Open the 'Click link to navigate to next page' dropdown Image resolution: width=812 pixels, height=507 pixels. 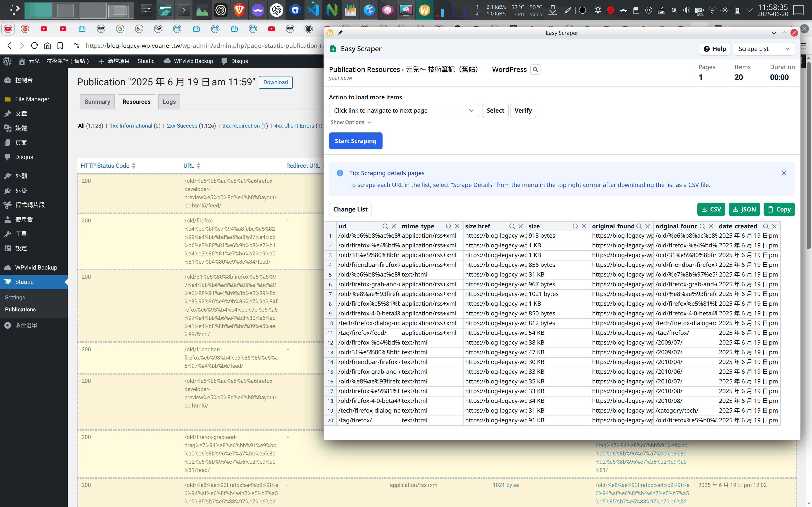coord(403,111)
